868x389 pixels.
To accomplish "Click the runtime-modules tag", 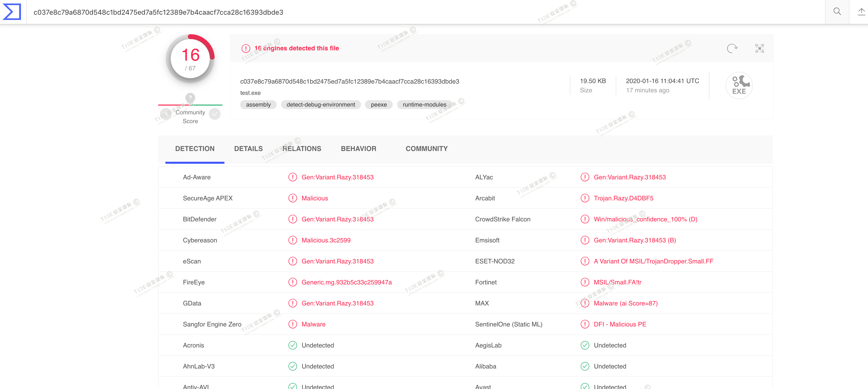I will (424, 105).
